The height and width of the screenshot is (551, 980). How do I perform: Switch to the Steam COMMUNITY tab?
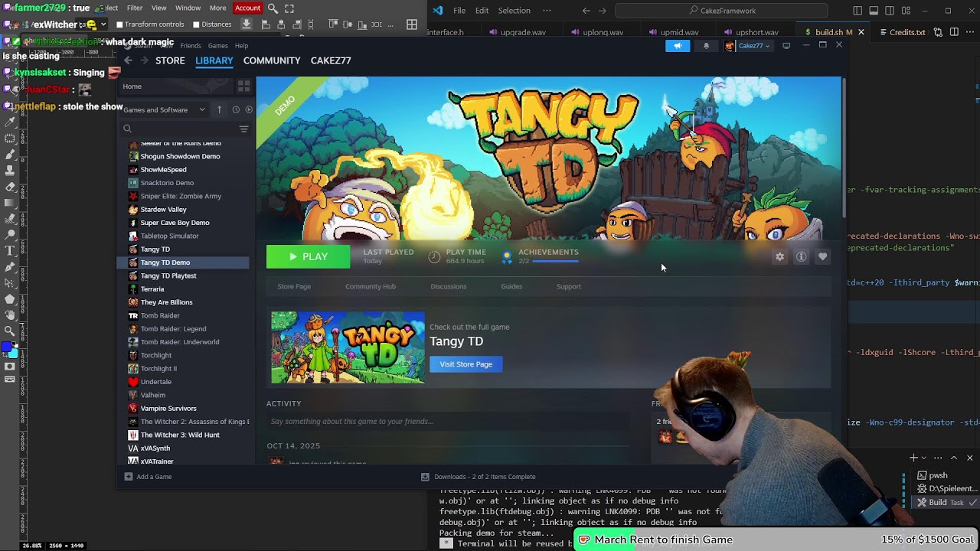(272, 60)
